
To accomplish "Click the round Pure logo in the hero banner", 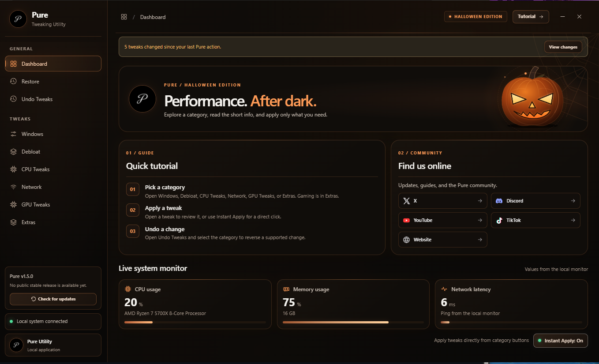I will 142,99.
